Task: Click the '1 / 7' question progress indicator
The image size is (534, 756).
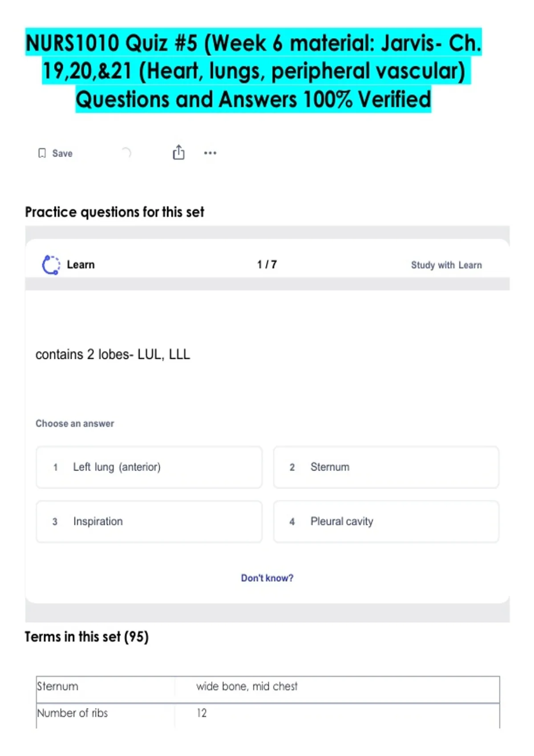Action: [x=267, y=265]
